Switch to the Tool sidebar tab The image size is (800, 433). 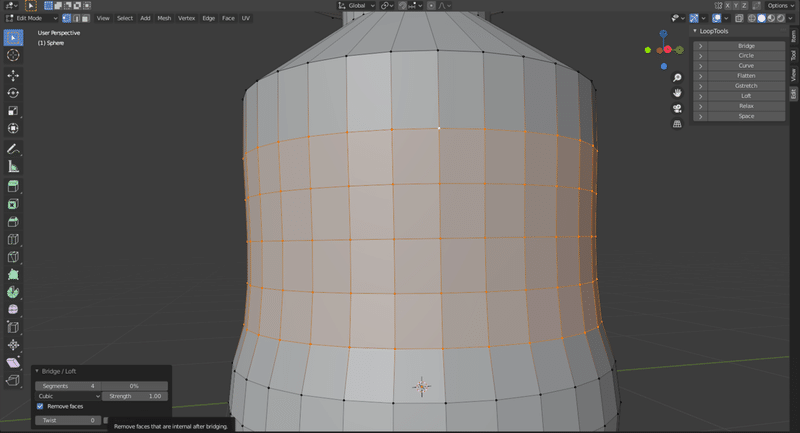(x=793, y=55)
